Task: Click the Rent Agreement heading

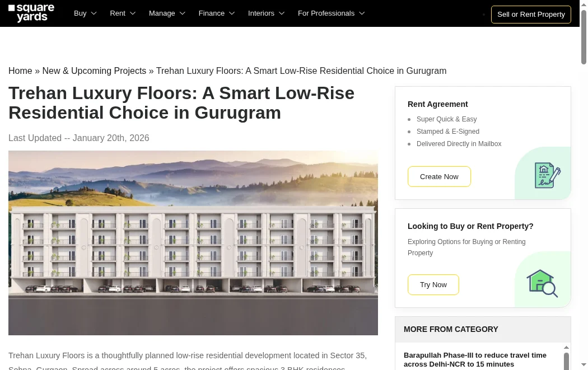Action: coord(437,104)
